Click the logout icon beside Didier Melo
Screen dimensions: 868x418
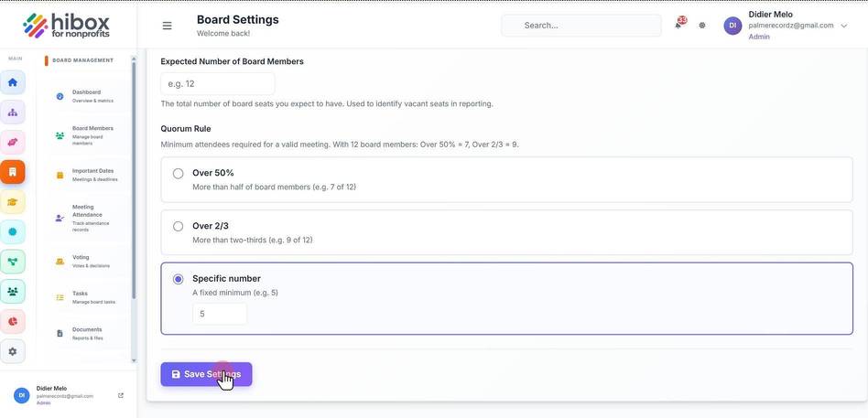pyautogui.click(x=121, y=395)
